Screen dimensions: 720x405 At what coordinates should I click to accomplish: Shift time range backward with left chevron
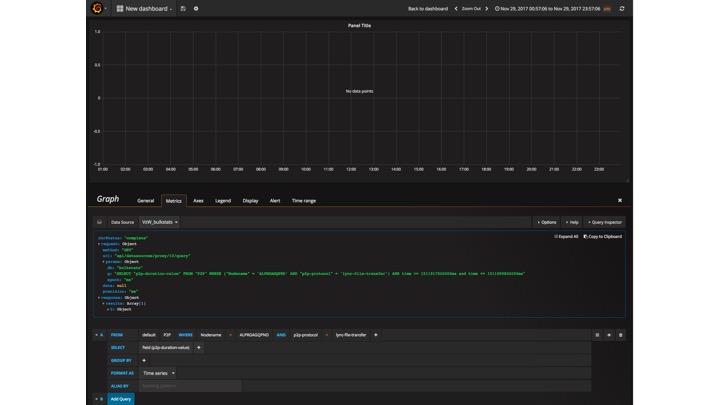coord(456,9)
